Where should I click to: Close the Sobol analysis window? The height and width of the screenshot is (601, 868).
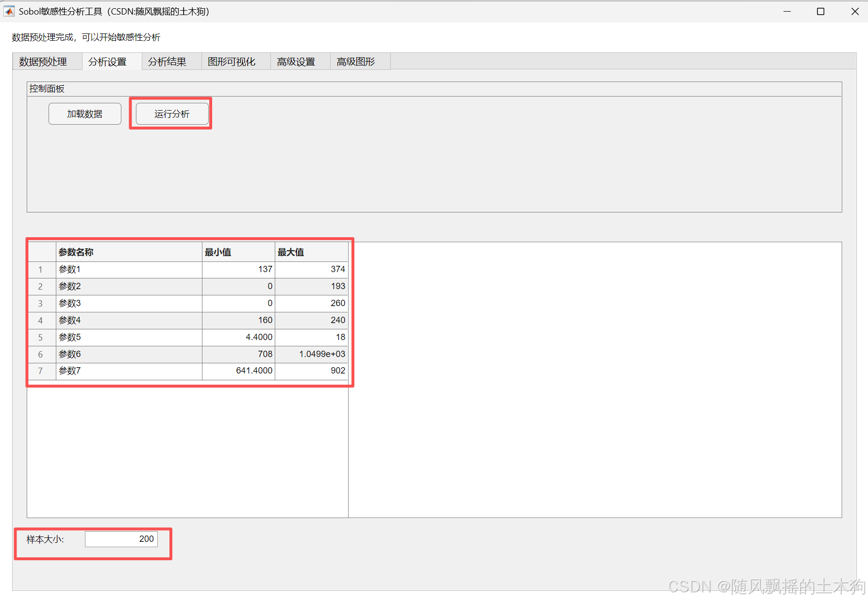pyautogui.click(x=855, y=11)
